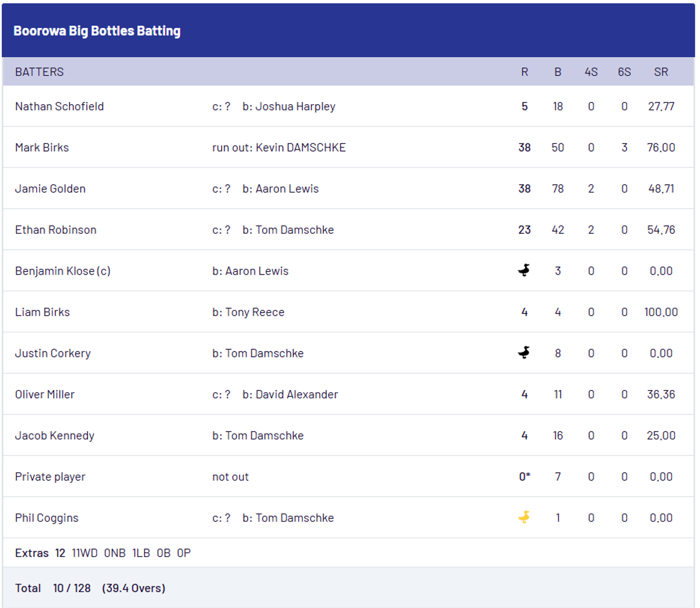Click the duck icon in Justin Corkery's row
This screenshot has width=700, height=608.
pyautogui.click(x=524, y=353)
